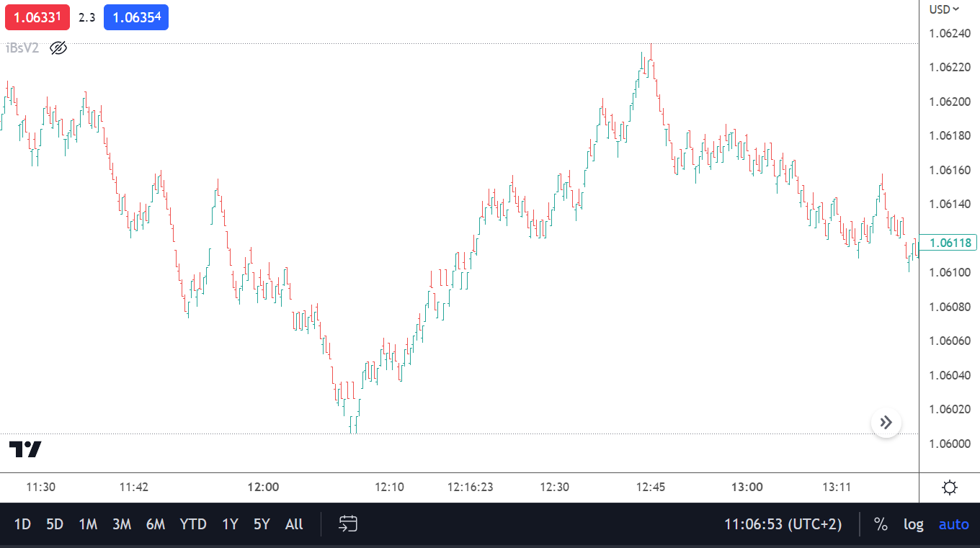This screenshot has width=980, height=548.
Task: Click the current price label 1.06118
Action: 949,243
